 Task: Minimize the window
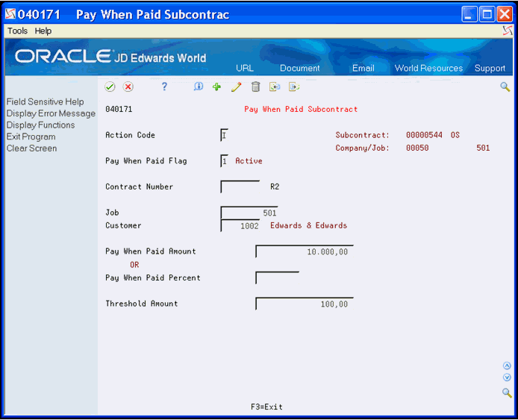(469, 14)
